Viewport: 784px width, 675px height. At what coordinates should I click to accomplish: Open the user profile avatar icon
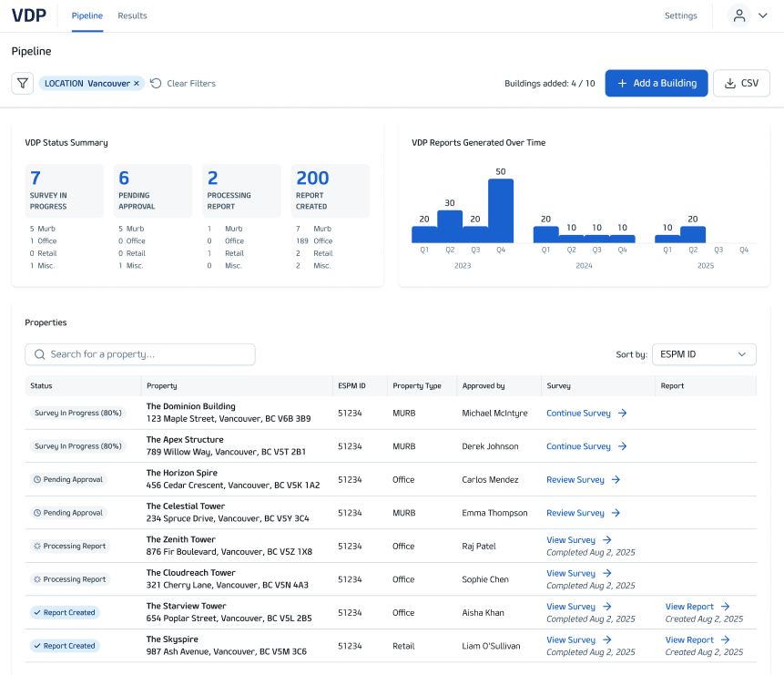click(x=739, y=15)
